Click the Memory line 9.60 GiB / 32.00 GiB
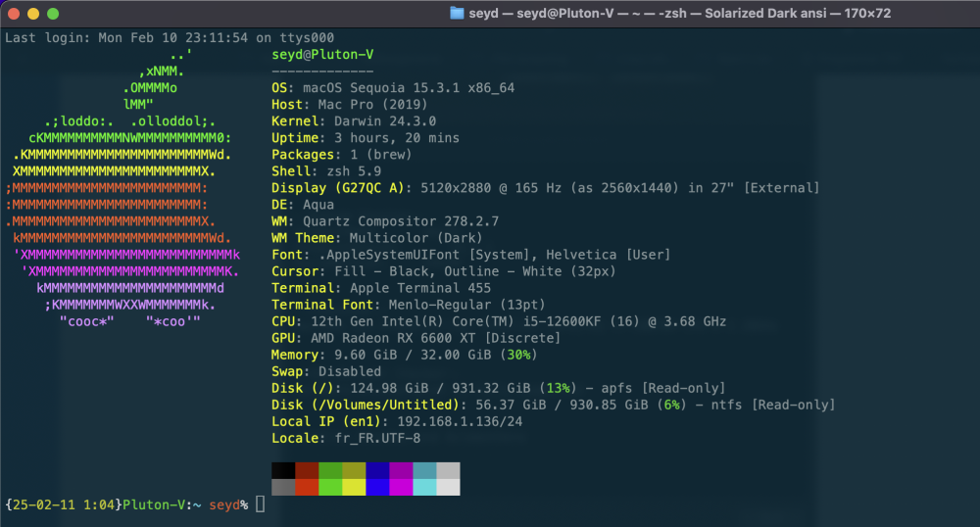This screenshot has width=980, height=527. (405, 355)
